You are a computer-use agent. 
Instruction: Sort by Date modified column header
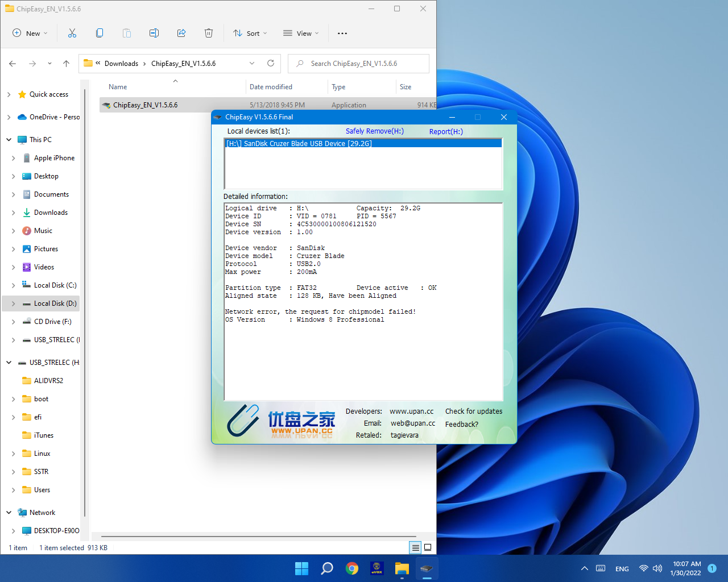(271, 87)
